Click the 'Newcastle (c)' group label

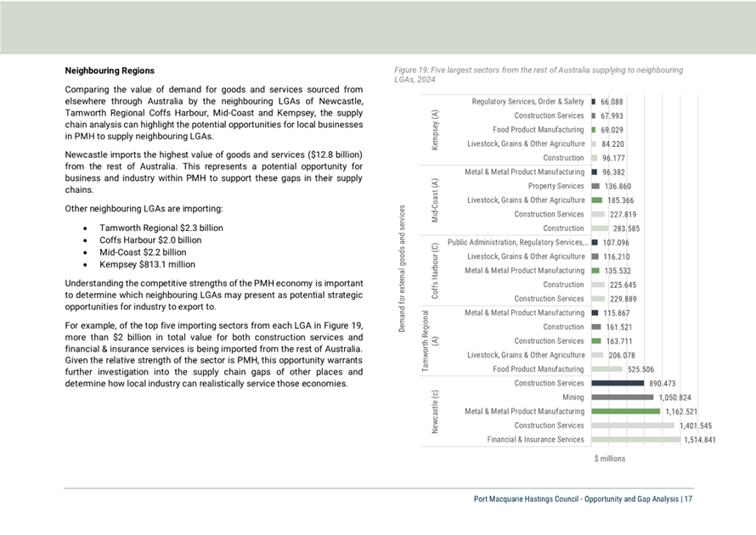tap(435, 412)
